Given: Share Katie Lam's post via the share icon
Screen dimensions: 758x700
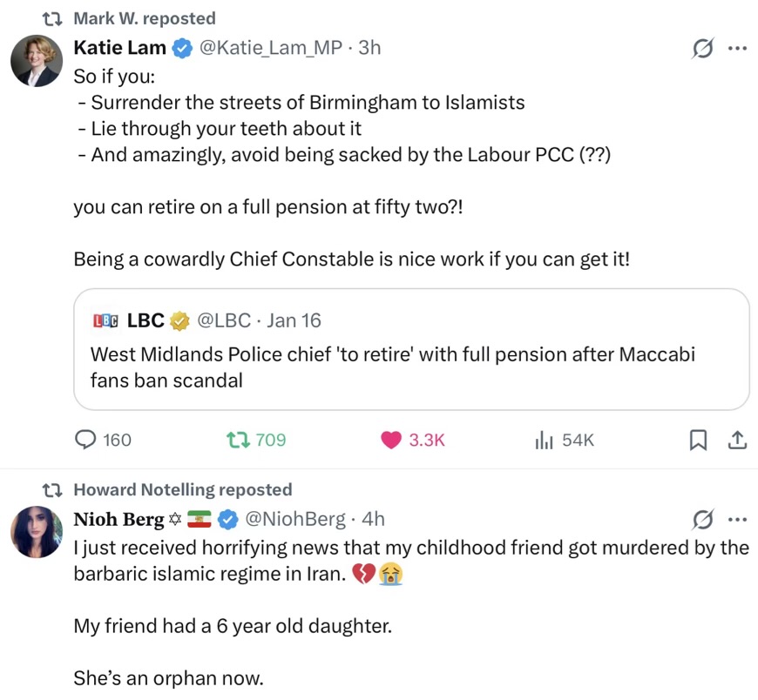Looking at the screenshot, I should click(x=737, y=441).
